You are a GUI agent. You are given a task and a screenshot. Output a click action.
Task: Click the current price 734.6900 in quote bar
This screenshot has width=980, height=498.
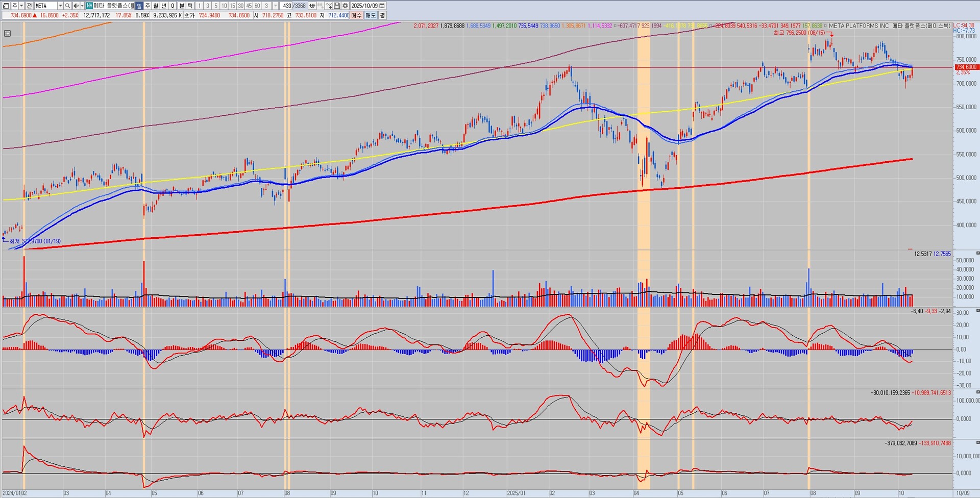pos(21,15)
